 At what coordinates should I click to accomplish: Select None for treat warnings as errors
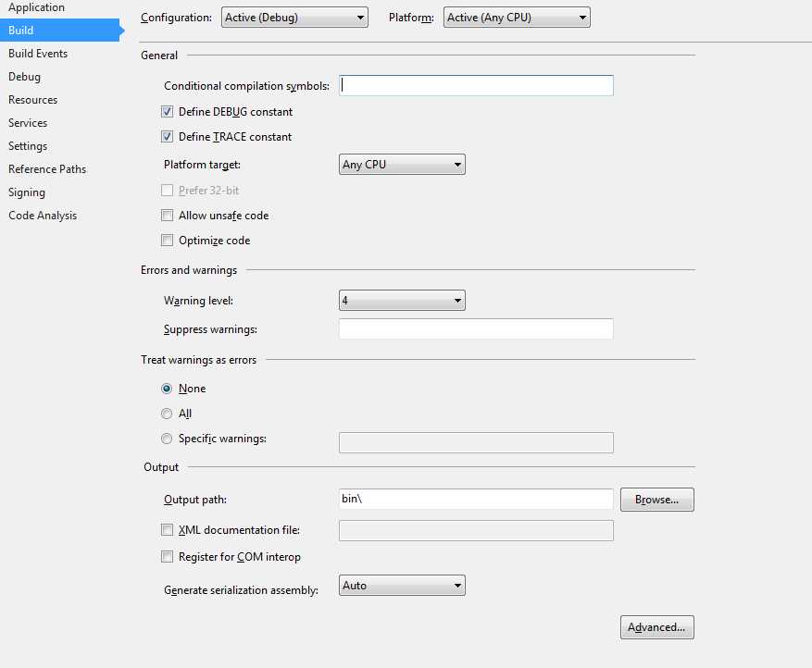click(167, 389)
